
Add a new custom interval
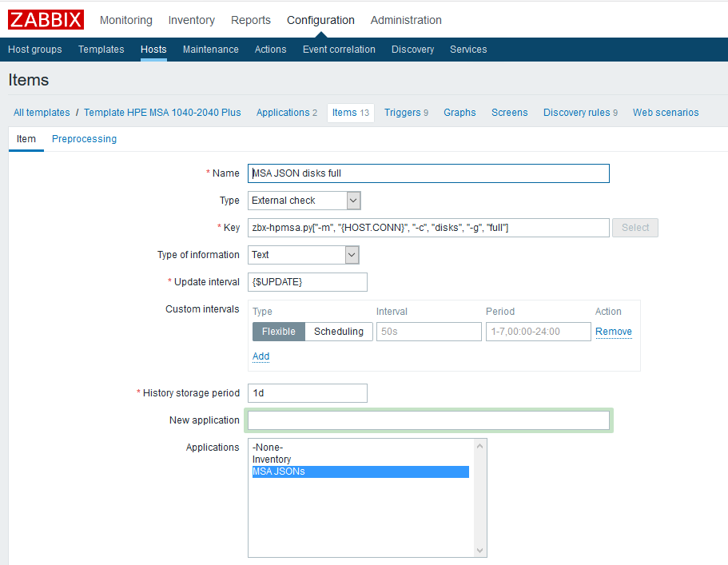(x=261, y=356)
